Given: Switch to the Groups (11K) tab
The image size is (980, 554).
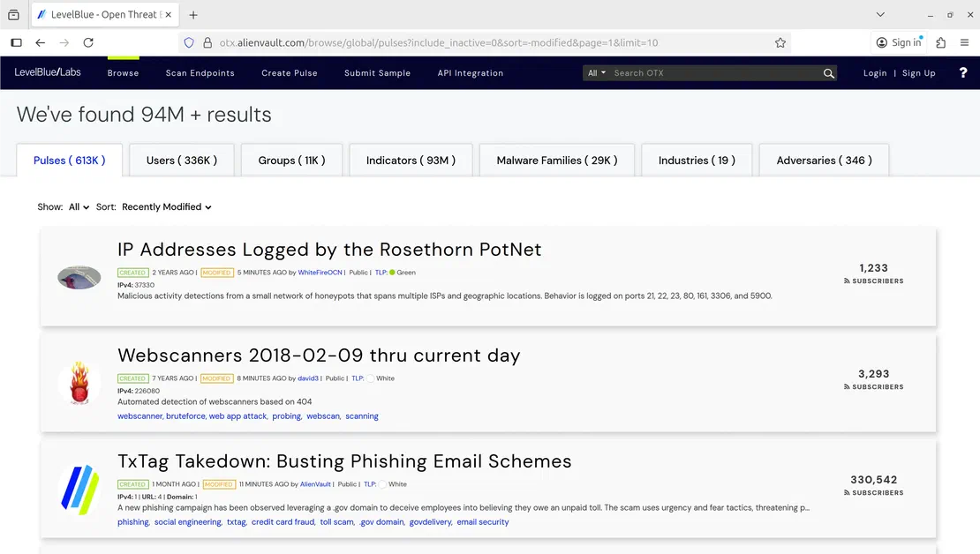Looking at the screenshot, I should [292, 161].
